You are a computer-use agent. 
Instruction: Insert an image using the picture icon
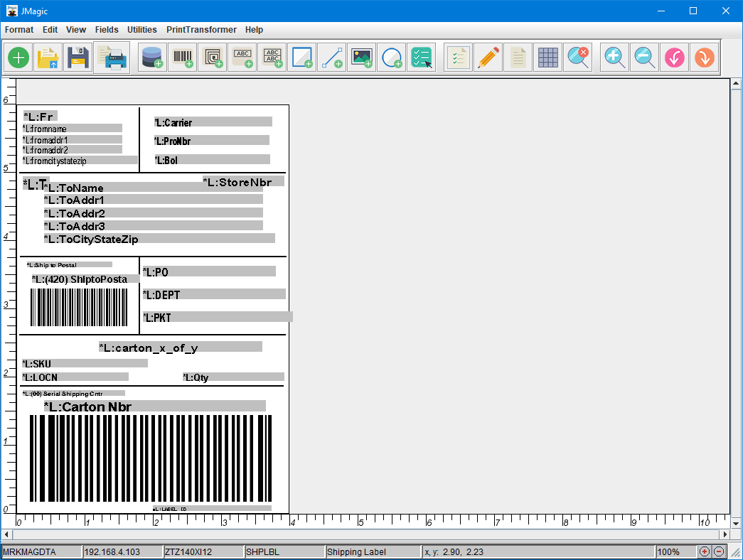(x=362, y=58)
